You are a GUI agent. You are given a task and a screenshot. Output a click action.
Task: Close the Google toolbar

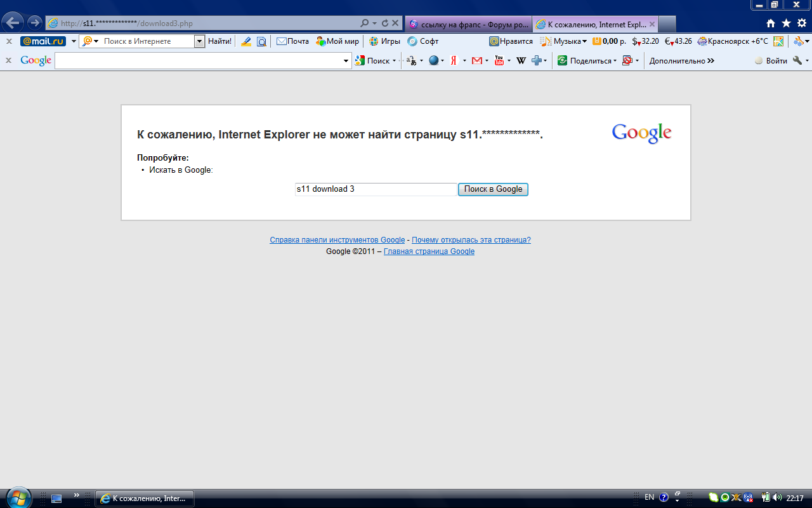[9, 60]
